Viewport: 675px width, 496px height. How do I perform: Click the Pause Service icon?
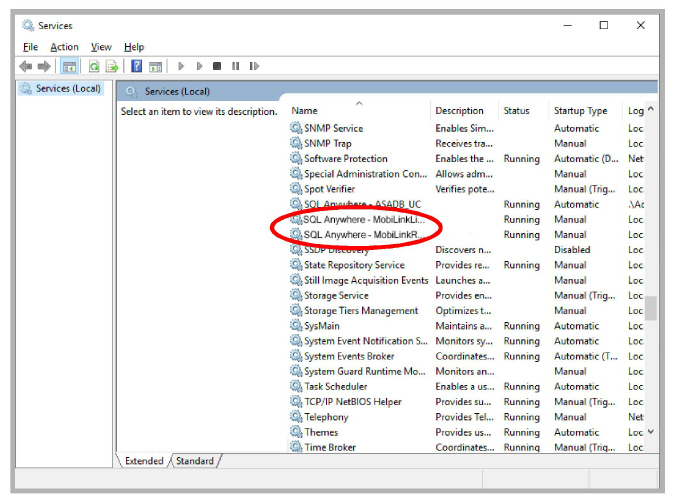235,66
